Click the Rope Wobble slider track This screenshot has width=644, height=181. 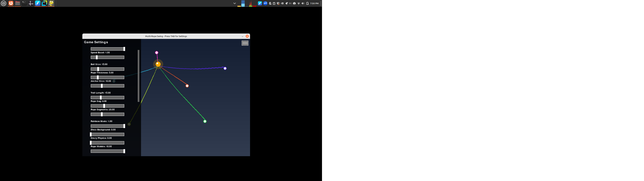click(108, 151)
